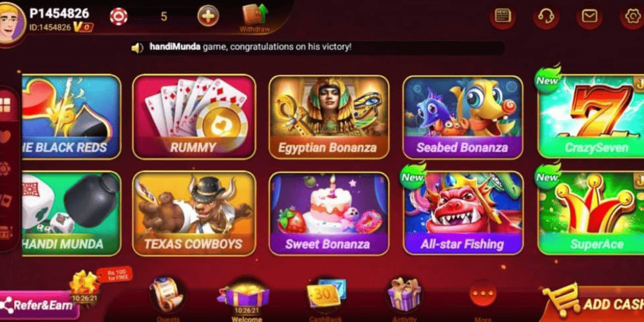The width and height of the screenshot is (644, 322).
Task: Click the ADD CASH button
Action: coord(594,303)
